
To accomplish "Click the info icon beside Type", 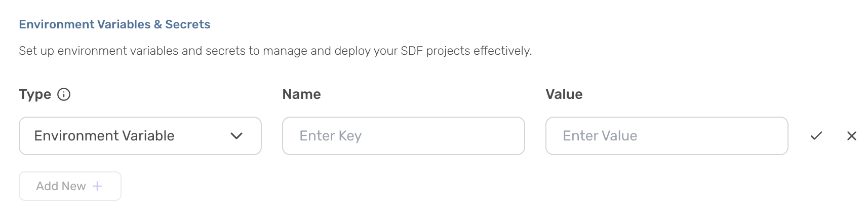I will pos(64,94).
